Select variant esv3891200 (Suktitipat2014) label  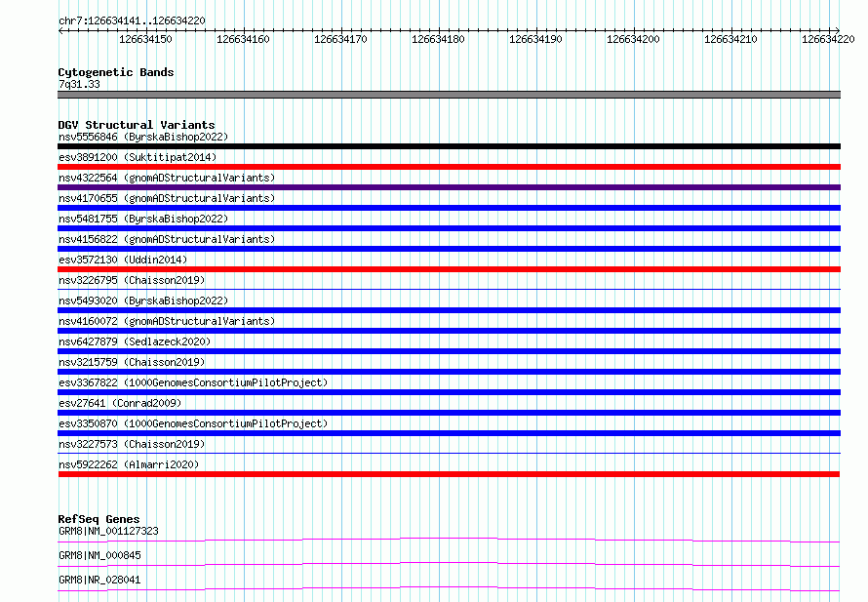click(138, 157)
